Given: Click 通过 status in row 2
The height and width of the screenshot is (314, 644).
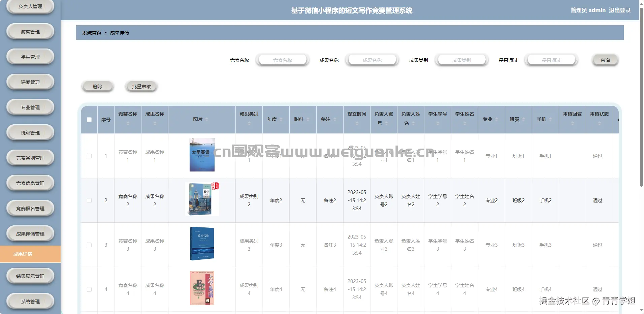Looking at the screenshot, I should coord(598,200).
